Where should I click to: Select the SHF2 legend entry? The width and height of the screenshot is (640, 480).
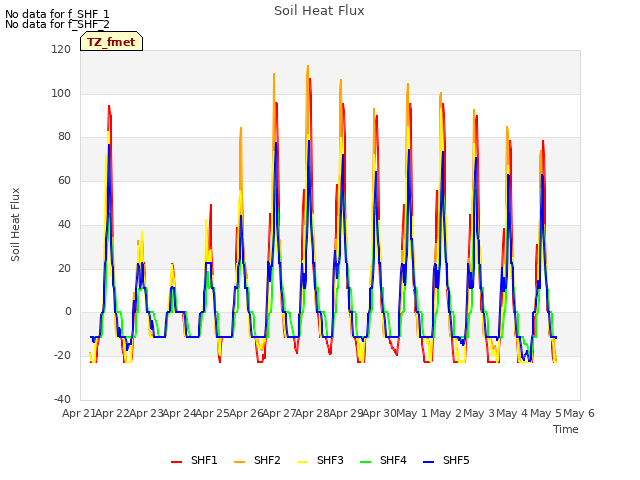point(258,460)
